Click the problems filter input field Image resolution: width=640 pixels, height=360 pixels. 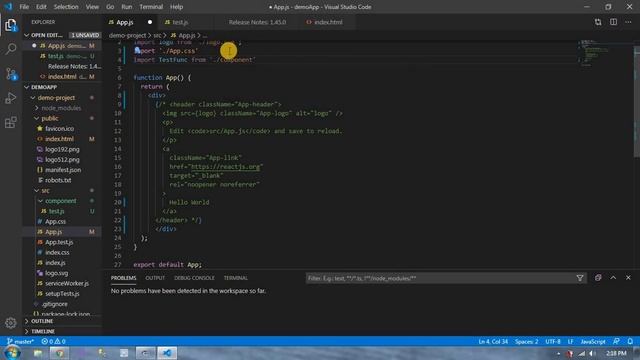[x=440, y=278]
